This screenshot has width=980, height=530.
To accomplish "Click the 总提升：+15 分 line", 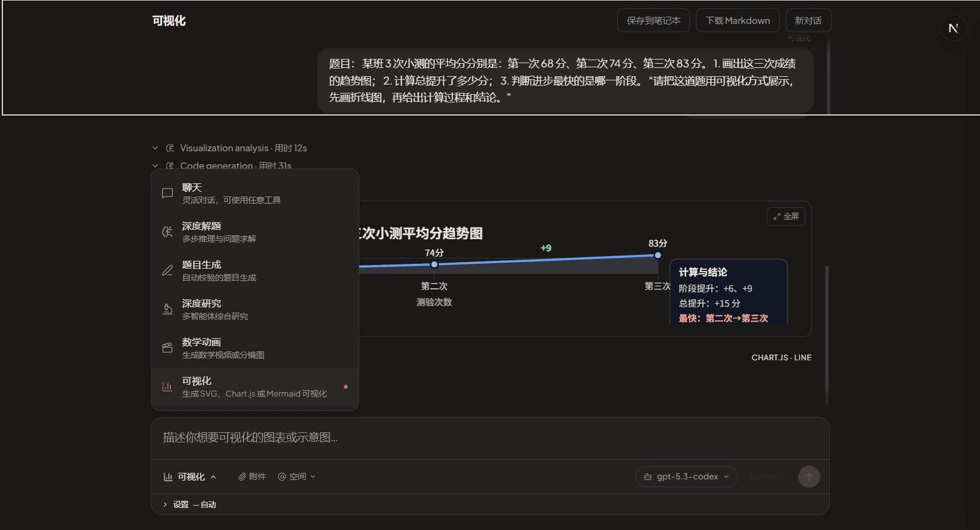I will click(710, 303).
